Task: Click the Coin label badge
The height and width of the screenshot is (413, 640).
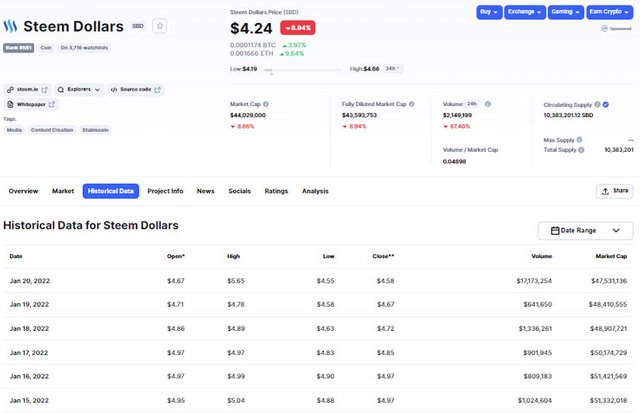Action: (46, 48)
